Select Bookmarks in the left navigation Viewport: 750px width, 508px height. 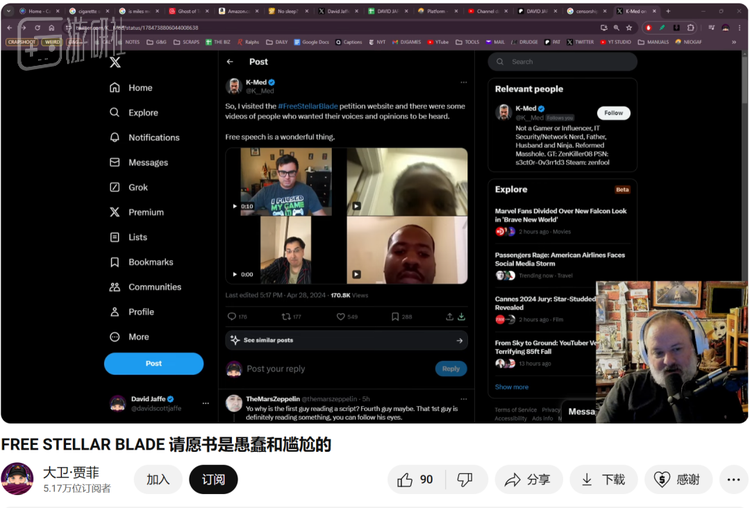tap(150, 262)
